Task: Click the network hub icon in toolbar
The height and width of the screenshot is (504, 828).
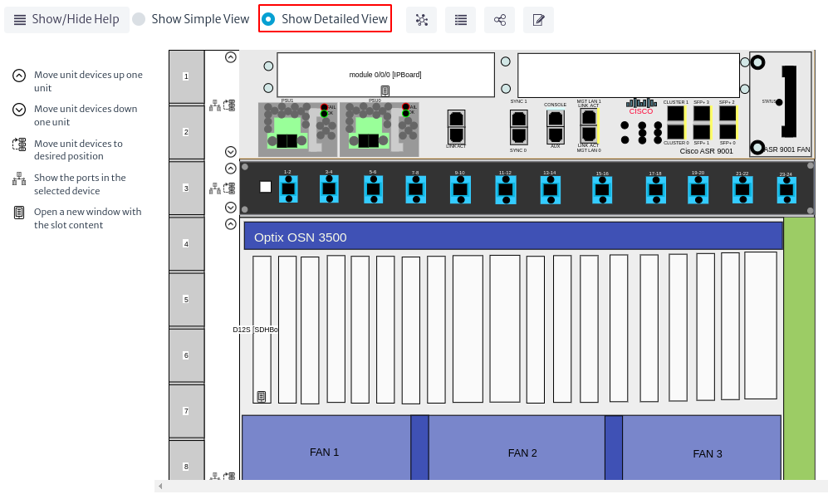Action: click(421, 20)
